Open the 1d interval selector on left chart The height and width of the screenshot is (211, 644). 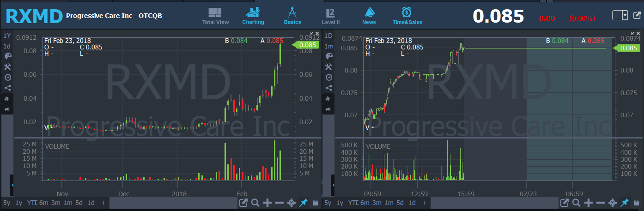(7, 46)
